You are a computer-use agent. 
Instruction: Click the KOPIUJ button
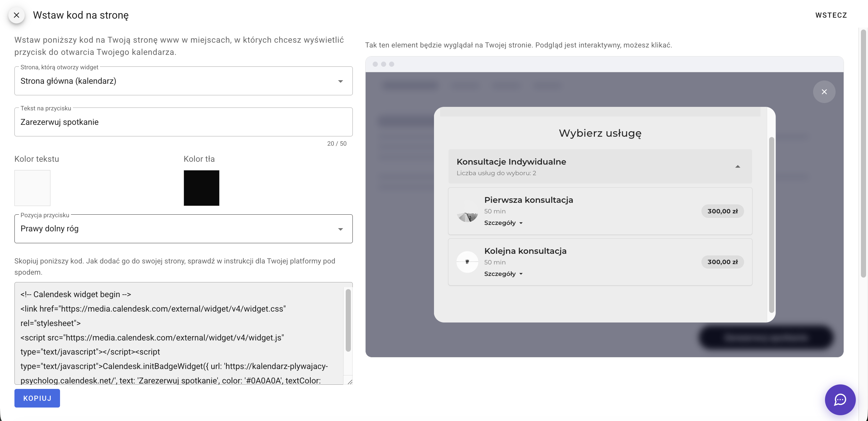tap(37, 398)
